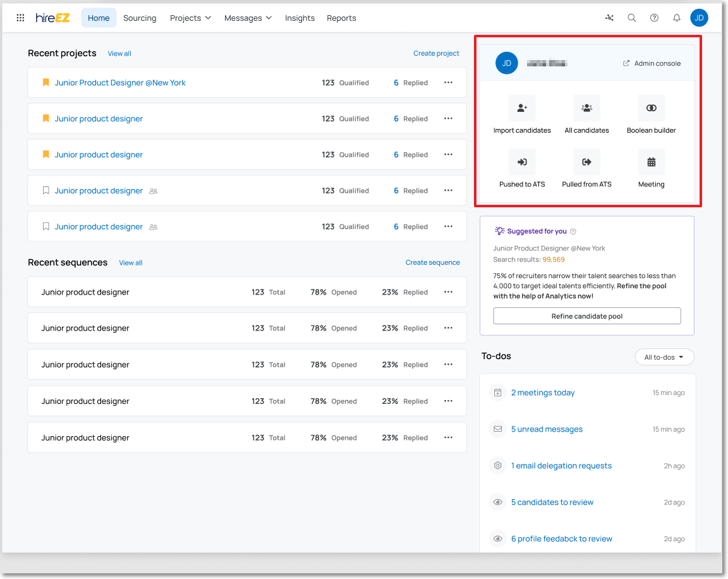Open the Meeting calendar icon
Image resolution: width=728 pixels, height=579 pixels.
(651, 162)
